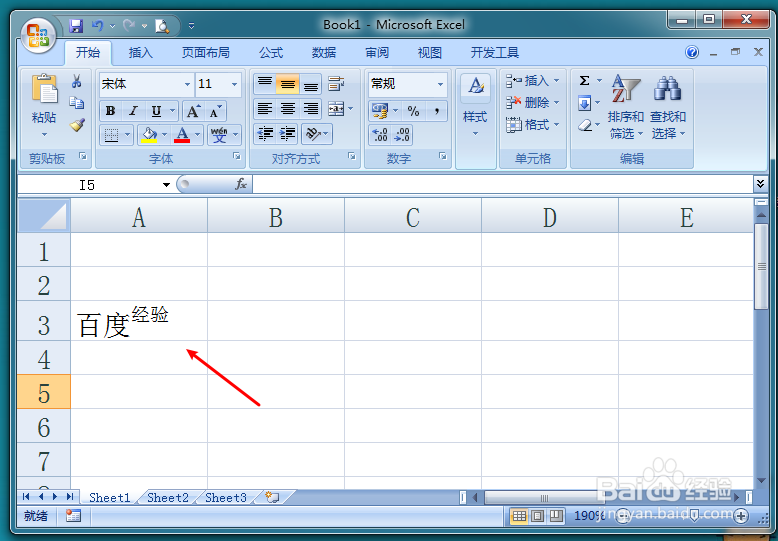
Task: Middle align cell contents
Action: [288, 84]
